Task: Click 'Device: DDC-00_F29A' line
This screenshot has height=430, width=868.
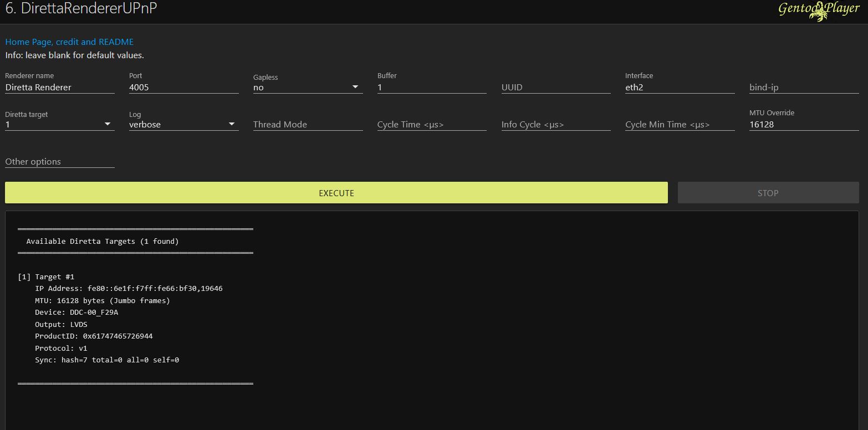Action: coord(76,313)
